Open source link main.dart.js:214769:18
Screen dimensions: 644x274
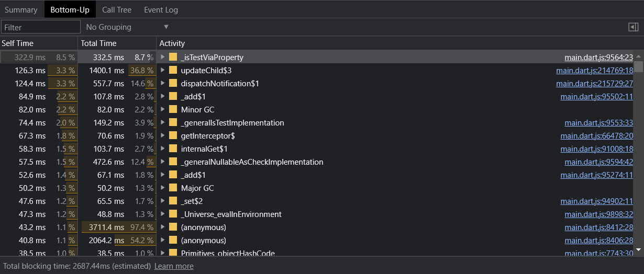[x=594, y=70]
